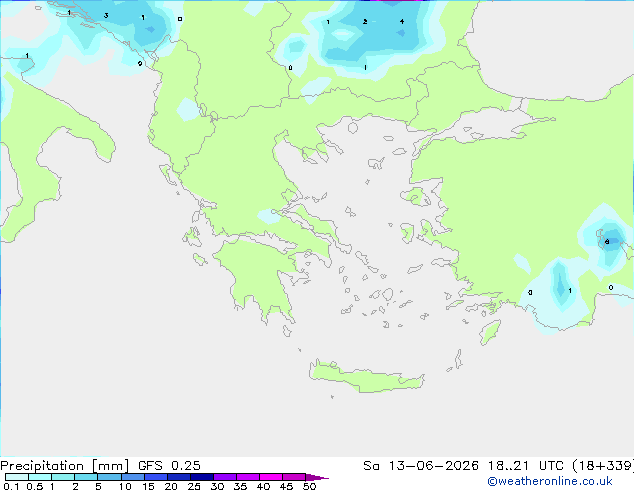
Task: Click the 35–40 mm legend color swatch
Action: pyautogui.click(x=248, y=477)
